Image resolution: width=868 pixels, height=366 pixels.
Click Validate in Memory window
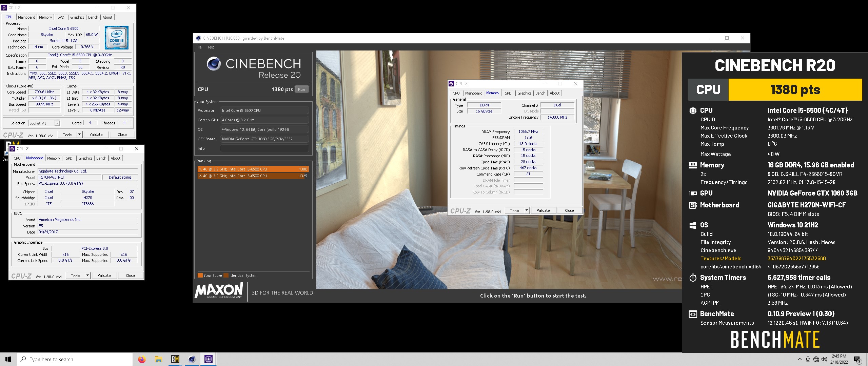(543, 210)
